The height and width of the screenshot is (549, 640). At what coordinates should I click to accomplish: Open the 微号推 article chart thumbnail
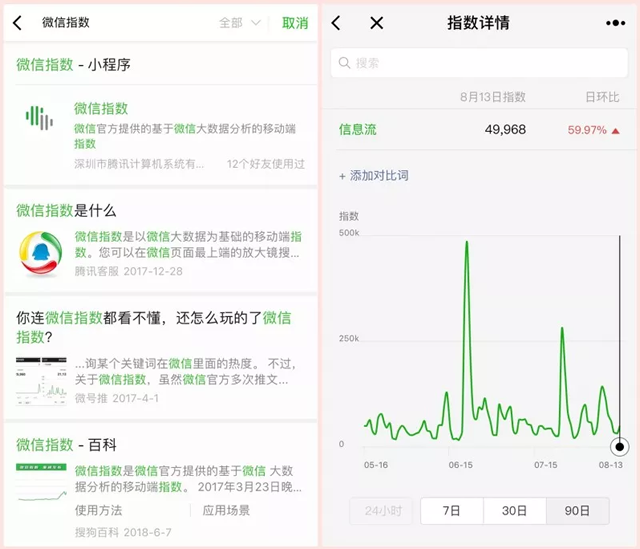40,380
